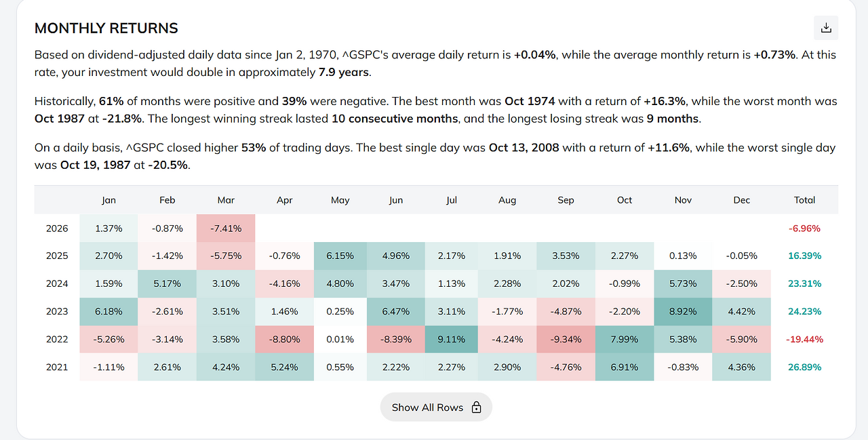Click the MONTHLY RETURNS heading
This screenshot has width=868, height=440.
click(x=106, y=28)
